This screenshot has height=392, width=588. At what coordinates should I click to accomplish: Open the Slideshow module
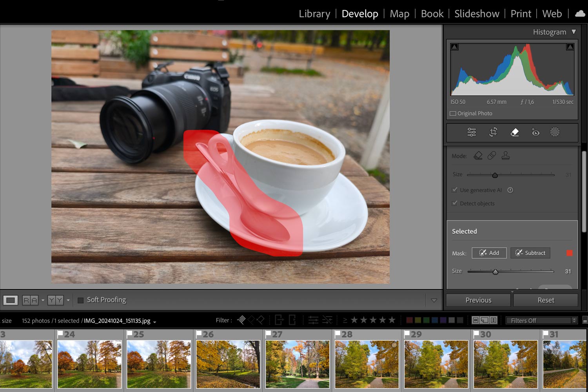click(x=477, y=14)
